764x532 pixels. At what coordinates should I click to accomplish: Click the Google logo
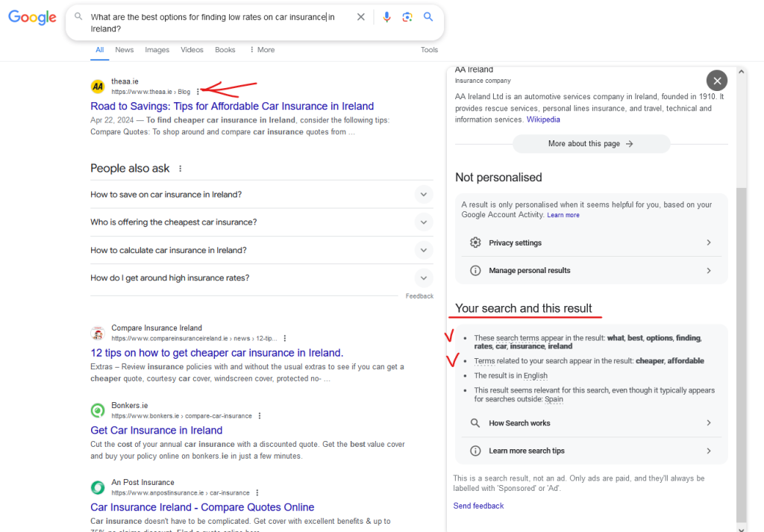32,17
